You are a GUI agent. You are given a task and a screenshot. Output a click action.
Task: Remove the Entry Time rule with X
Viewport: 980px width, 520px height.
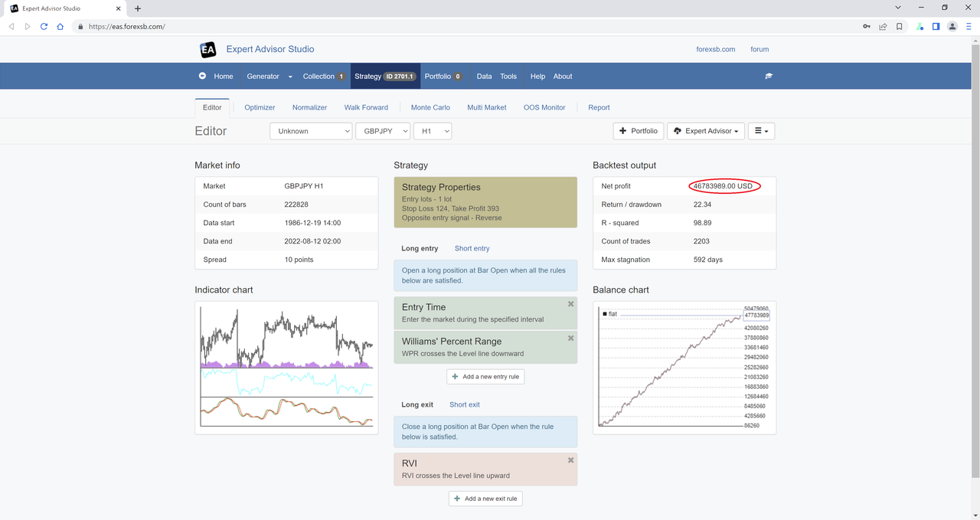pyautogui.click(x=570, y=304)
